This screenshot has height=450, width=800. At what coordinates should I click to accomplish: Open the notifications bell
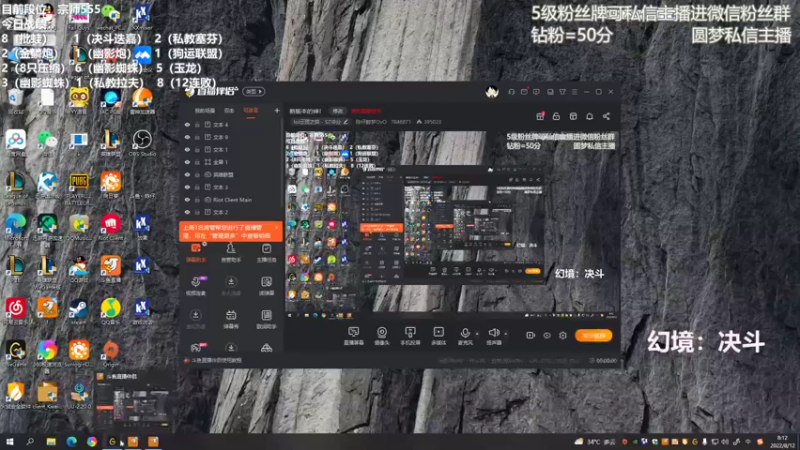pyautogui.click(x=589, y=116)
